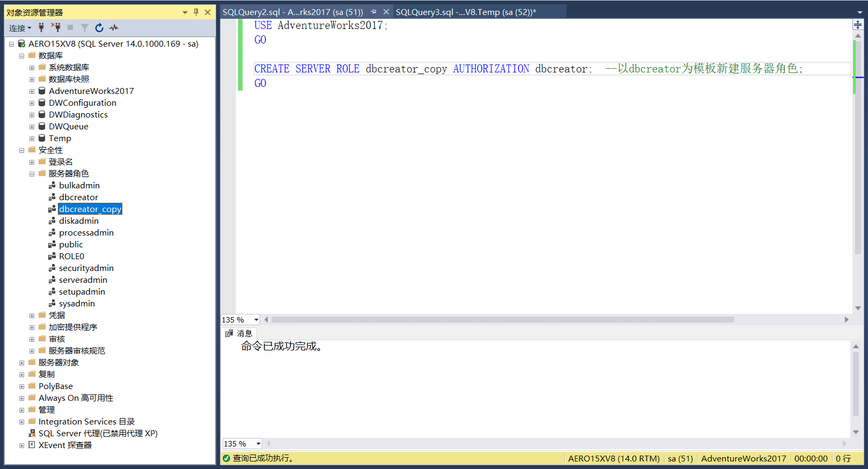868x469 pixels.
Task: Select the securityadmin server role
Action: (86, 268)
